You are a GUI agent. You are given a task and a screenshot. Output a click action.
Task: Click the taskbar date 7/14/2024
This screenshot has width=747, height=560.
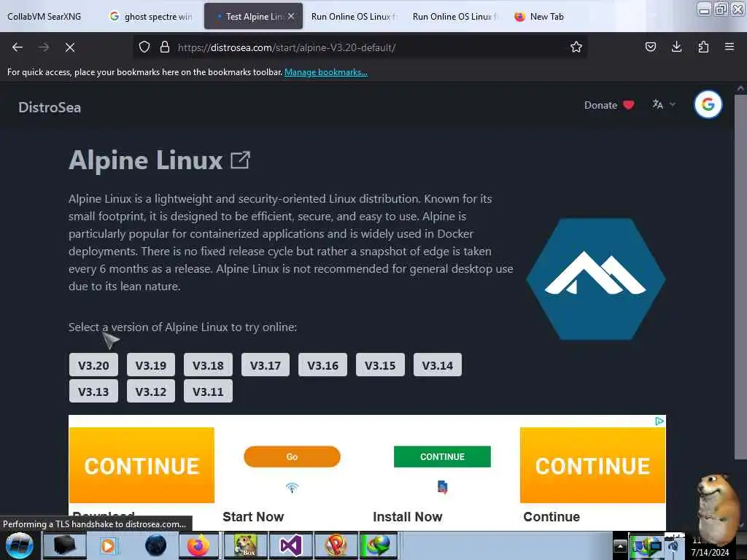[x=710, y=553]
